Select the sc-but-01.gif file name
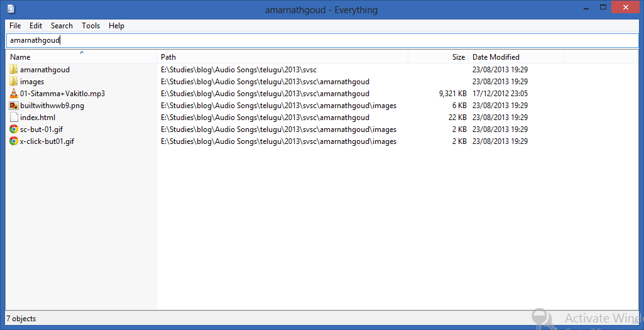644x330 pixels. (x=41, y=129)
